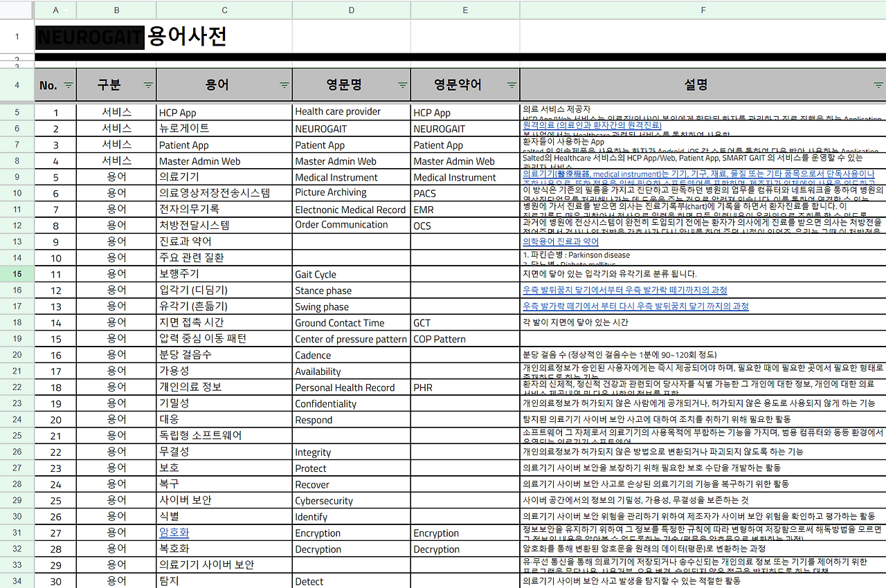886x588 pixels.
Task: Select the 무결성 cell
Action: (x=224, y=452)
